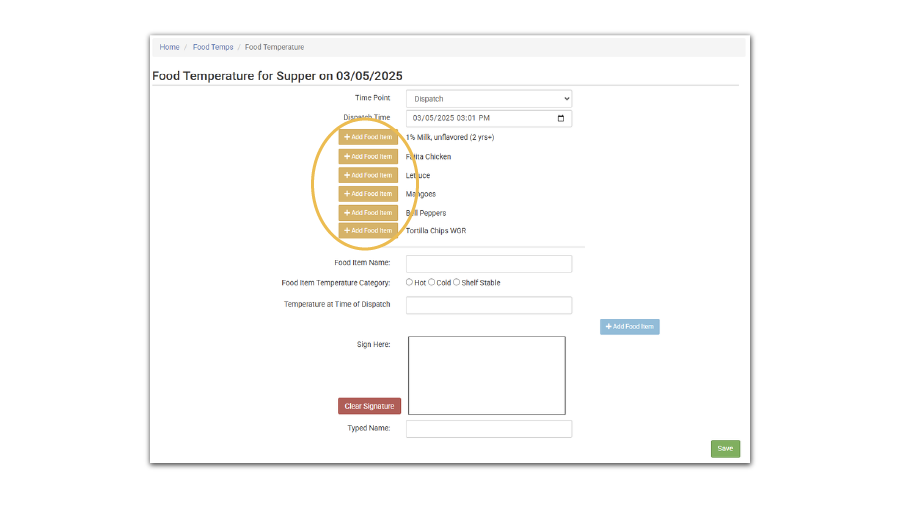Image resolution: width=900 pixels, height=525 pixels.
Task: Focus the Food Item Name field
Action: [488, 264]
